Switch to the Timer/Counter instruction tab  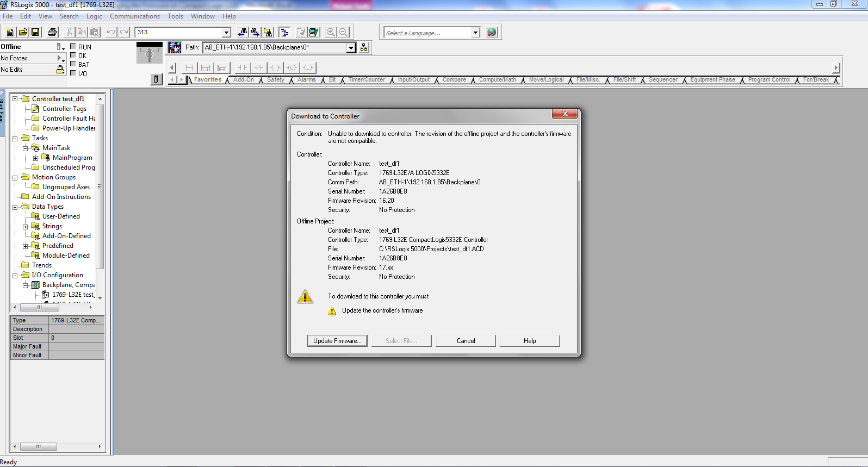tap(367, 80)
